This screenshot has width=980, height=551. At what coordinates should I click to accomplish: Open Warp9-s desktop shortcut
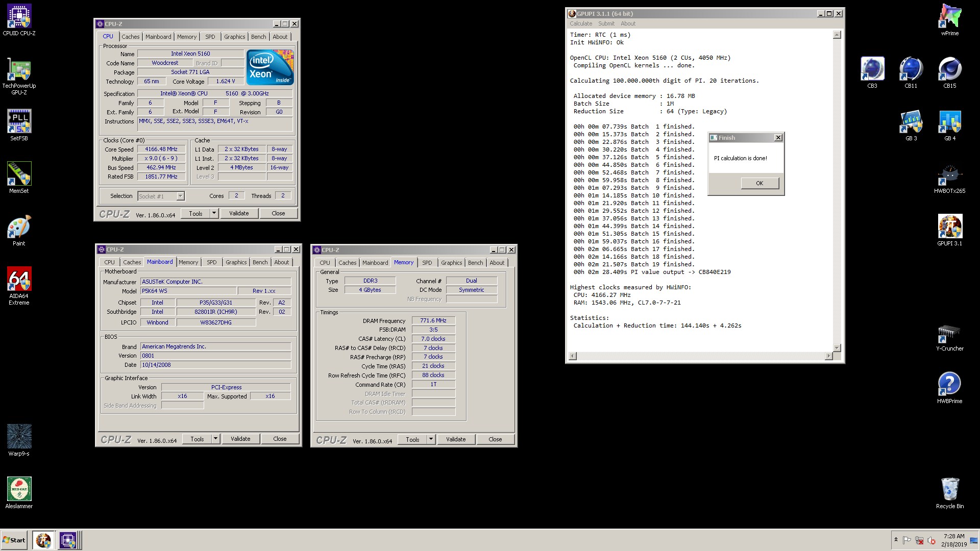pyautogui.click(x=19, y=440)
